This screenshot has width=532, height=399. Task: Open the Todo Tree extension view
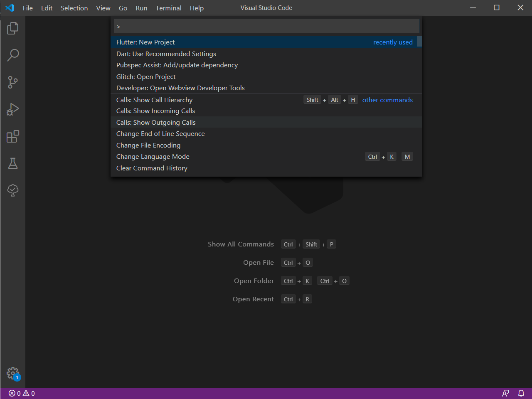[12, 190]
